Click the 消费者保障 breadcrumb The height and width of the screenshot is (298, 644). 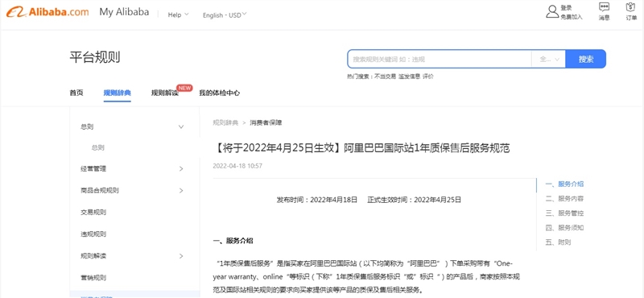(x=266, y=122)
